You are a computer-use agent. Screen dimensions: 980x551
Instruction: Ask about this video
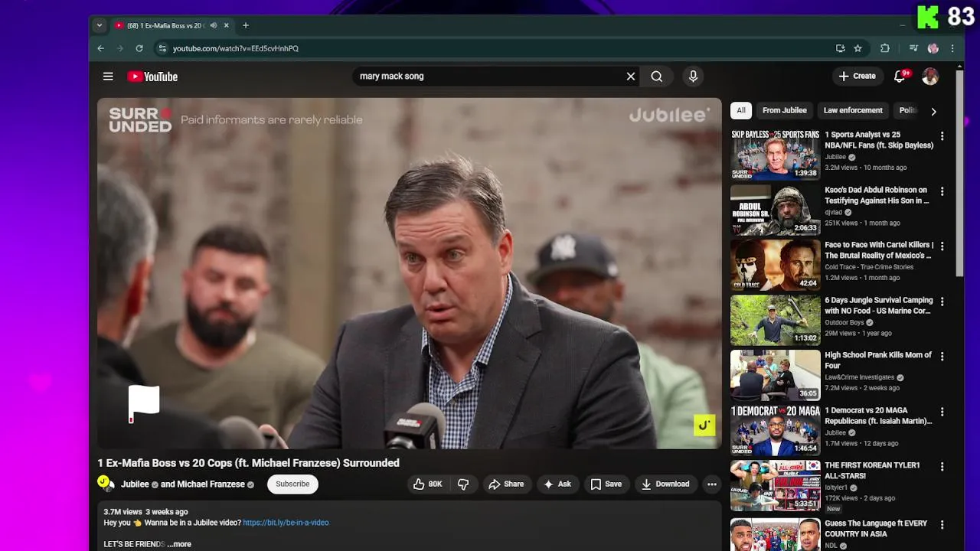point(557,484)
